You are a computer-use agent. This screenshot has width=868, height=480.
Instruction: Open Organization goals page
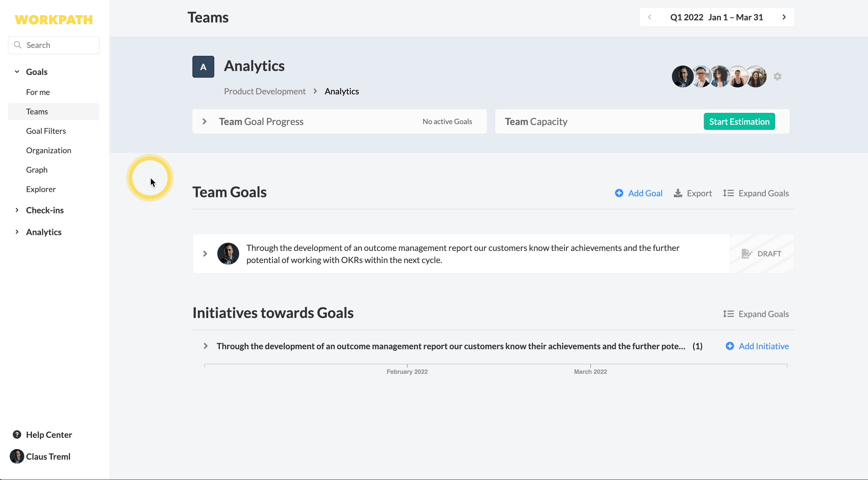click(49, 150)
